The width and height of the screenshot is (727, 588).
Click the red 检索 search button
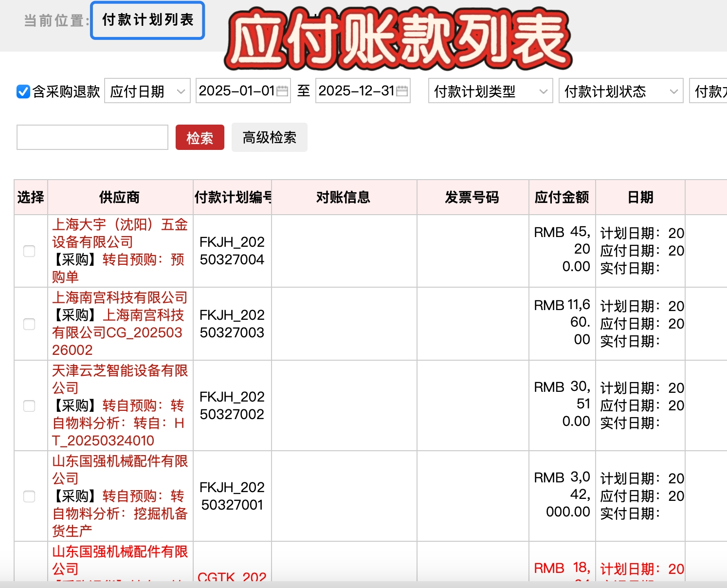click(x=200, y=137)
